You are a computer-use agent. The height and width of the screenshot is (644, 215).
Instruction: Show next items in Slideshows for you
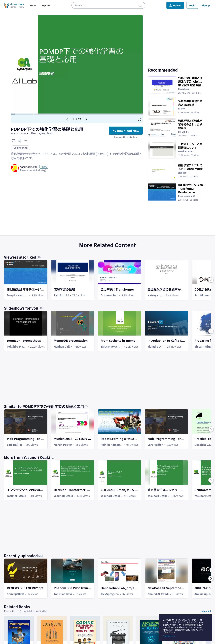[211, 331]
